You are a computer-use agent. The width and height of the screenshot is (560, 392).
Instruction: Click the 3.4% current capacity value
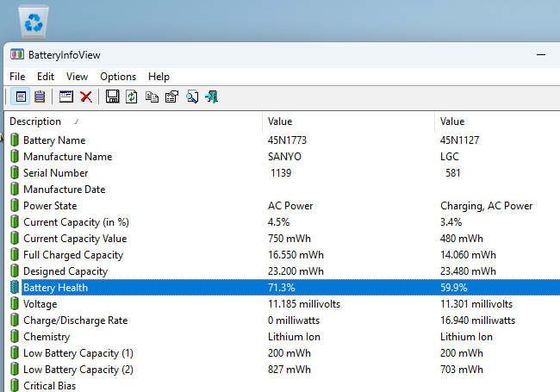pos(451,222)
